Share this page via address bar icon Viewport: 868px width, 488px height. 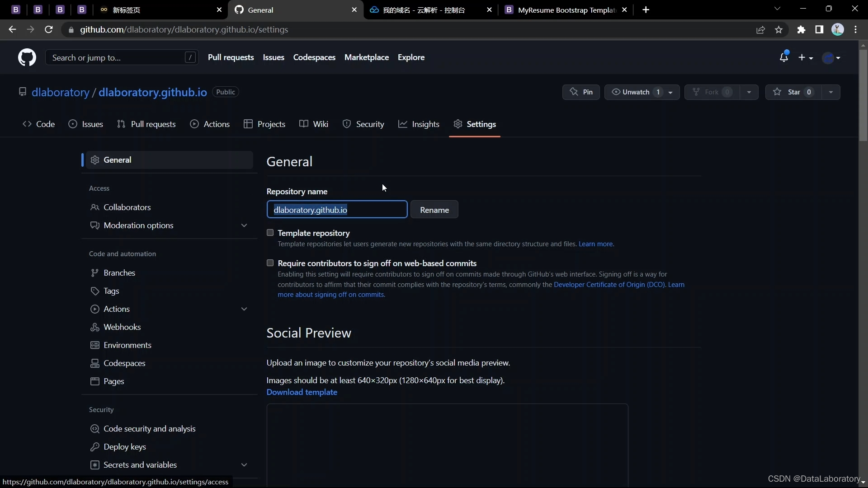click(760, 30)
